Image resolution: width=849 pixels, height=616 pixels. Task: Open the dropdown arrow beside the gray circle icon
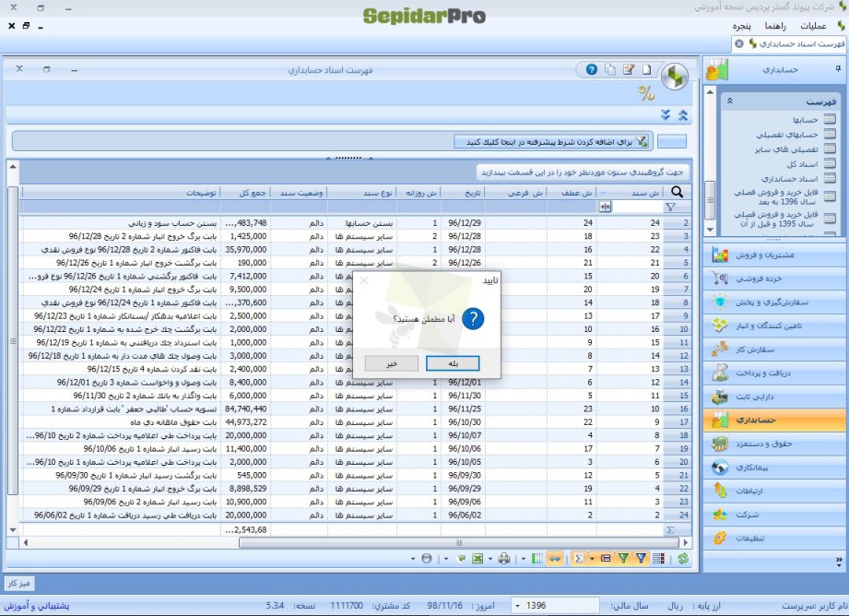click(413, 559)
